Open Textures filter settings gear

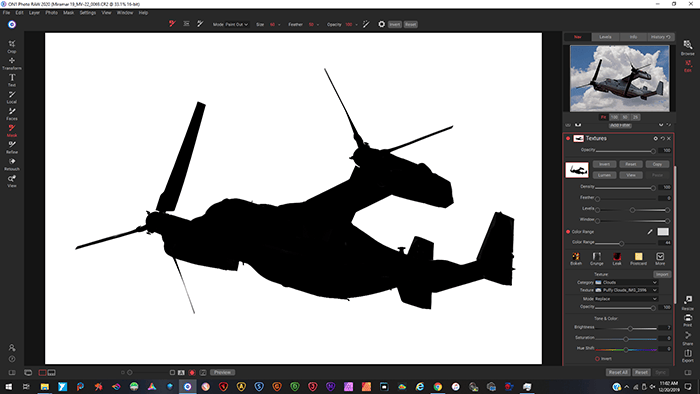655,138
